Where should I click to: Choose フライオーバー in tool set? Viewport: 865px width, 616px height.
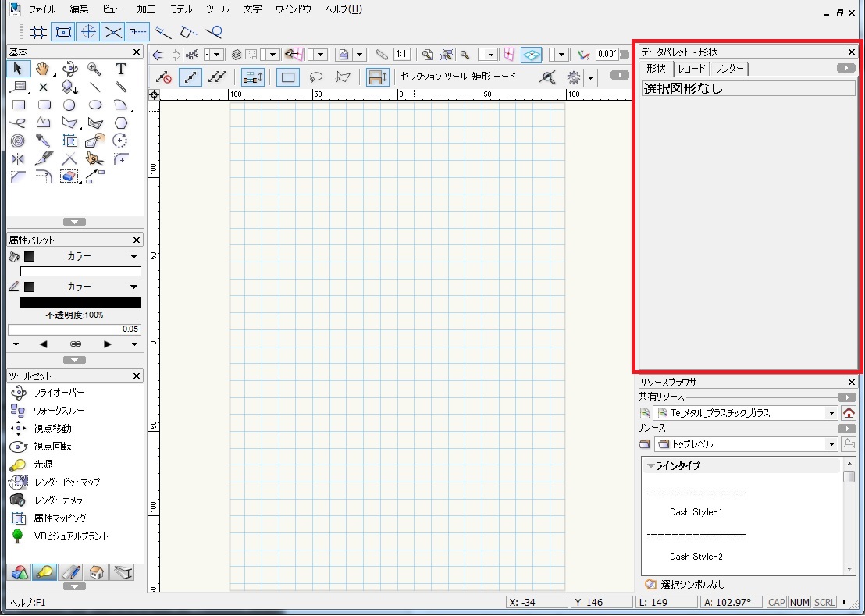click(59, 393)
